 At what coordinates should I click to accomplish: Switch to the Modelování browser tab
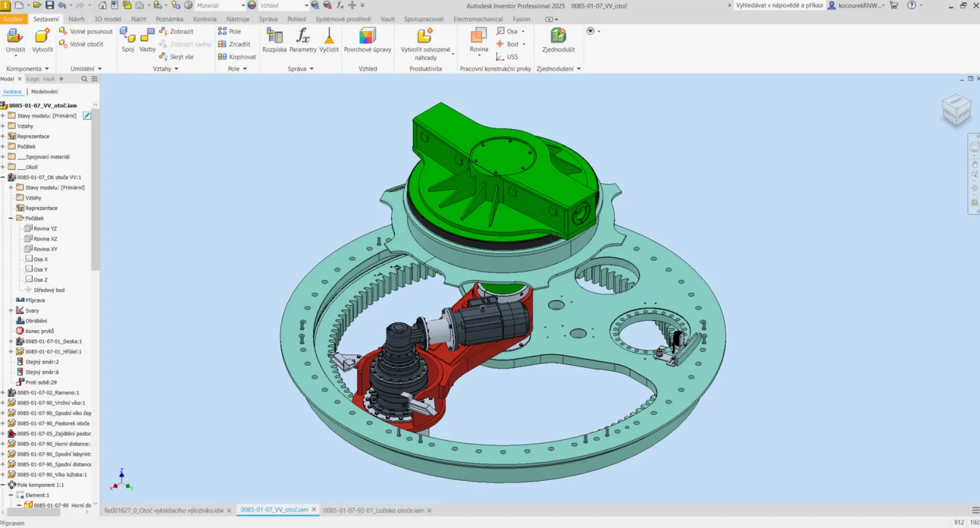(x=45, y=92)
